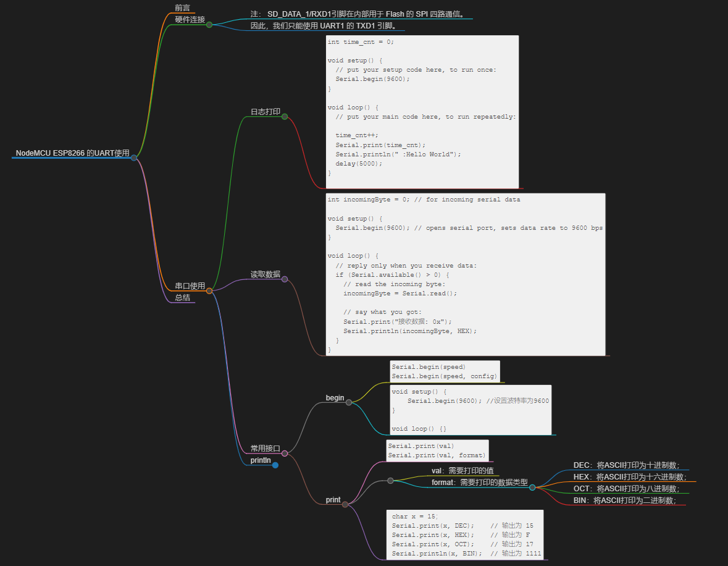Viewport: 728px width, 566px height.
Task: Click the note 因此，我们只能使用 UART1 的 TXD1 引脚
Action: click(324, 25)
